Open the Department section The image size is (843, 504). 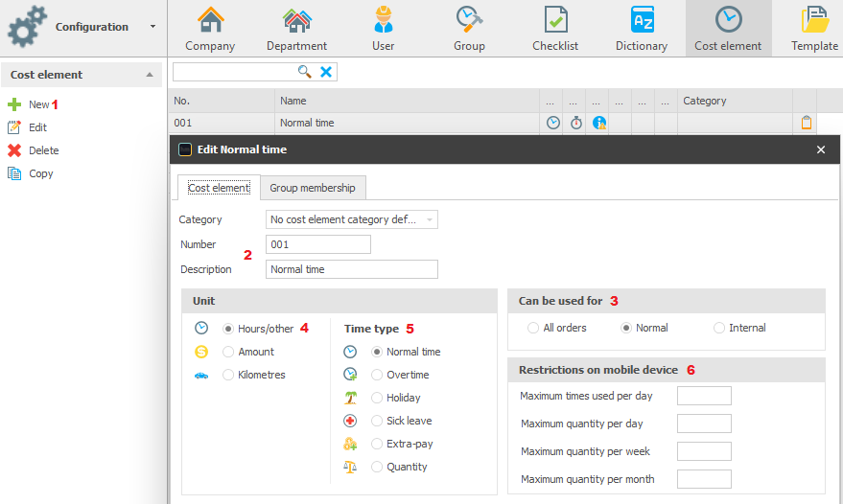(x=296, y=29)
